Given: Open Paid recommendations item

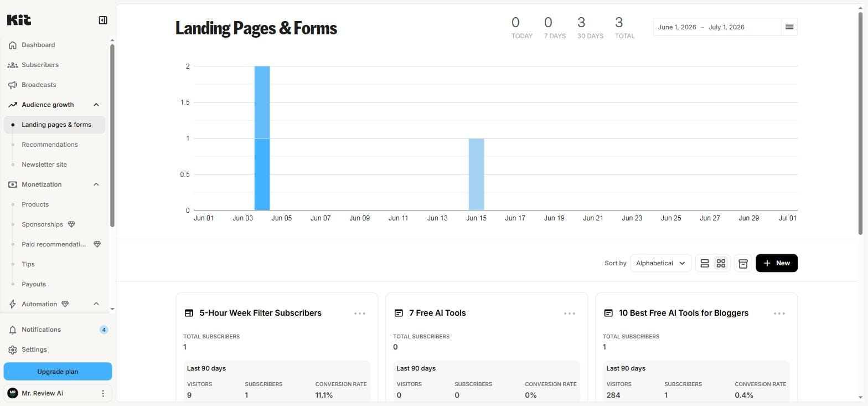Looking at the screenshot, I should [x=54, y=244].
